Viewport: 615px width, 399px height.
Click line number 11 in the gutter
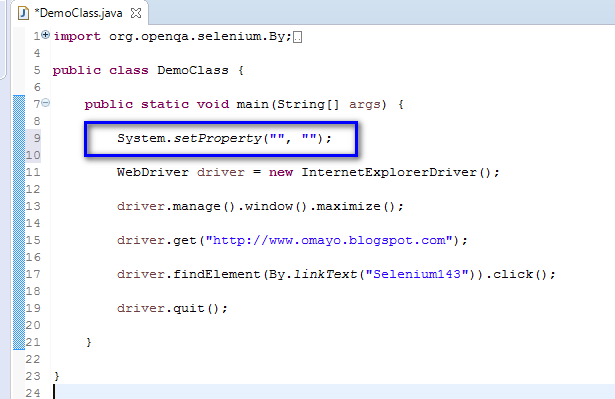click(33, 172)
